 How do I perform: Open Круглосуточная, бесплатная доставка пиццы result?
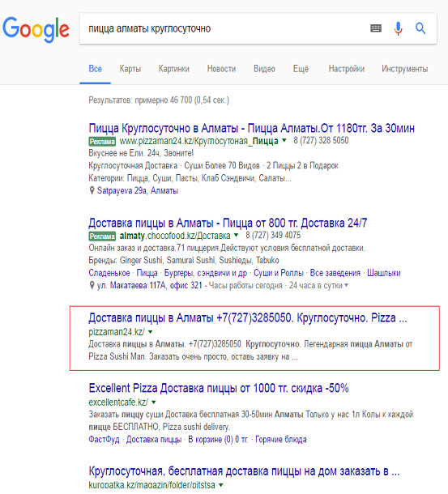(x=245, y=471)
